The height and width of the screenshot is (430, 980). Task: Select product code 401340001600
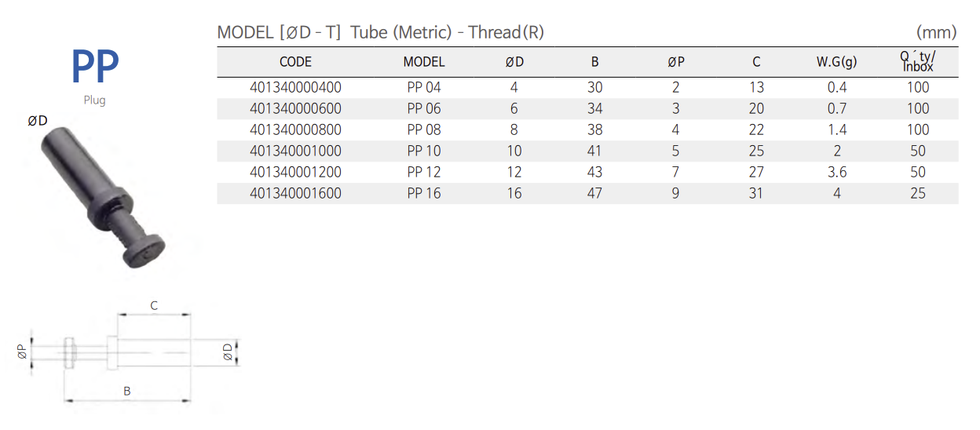(x=295, y=194)
